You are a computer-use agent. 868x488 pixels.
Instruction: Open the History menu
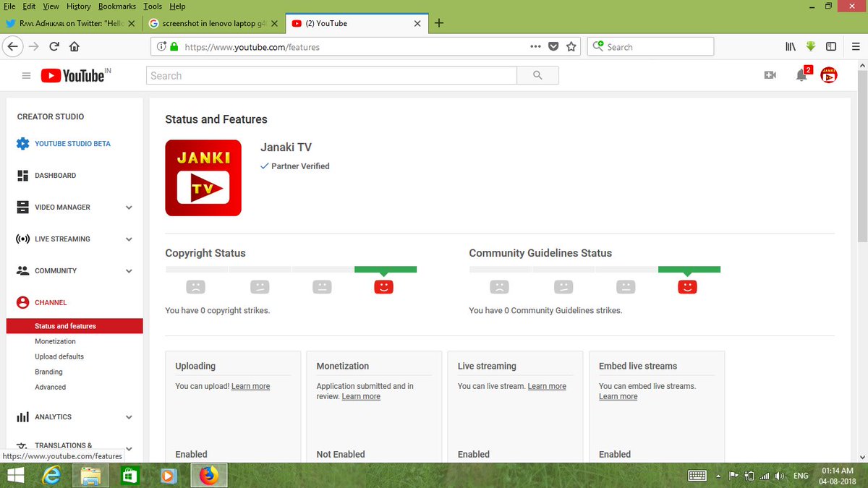point(79,7)
